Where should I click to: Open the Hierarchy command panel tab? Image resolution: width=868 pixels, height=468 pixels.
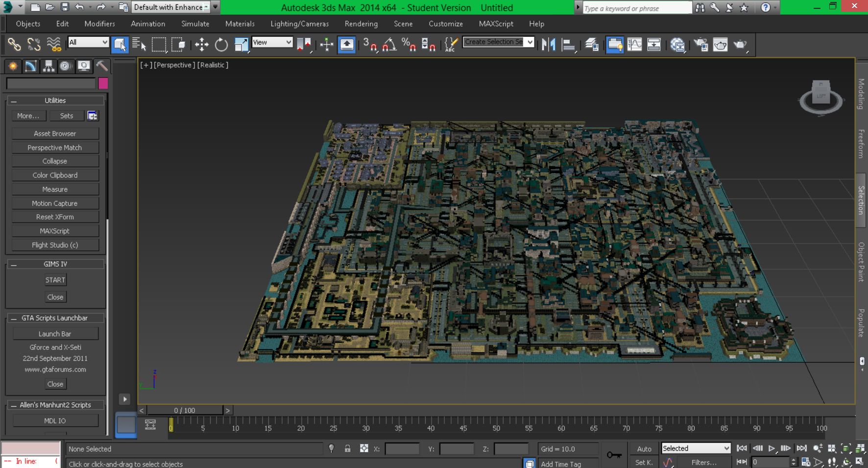coord(48,66)
